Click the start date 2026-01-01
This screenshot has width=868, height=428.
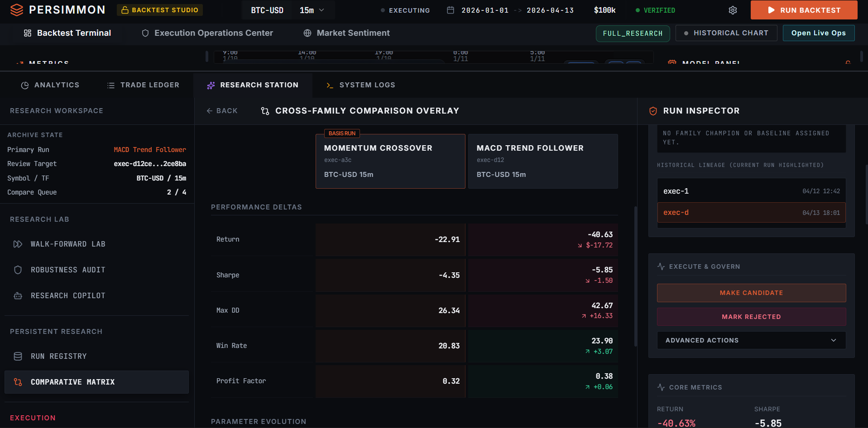(x=484, y=10)
